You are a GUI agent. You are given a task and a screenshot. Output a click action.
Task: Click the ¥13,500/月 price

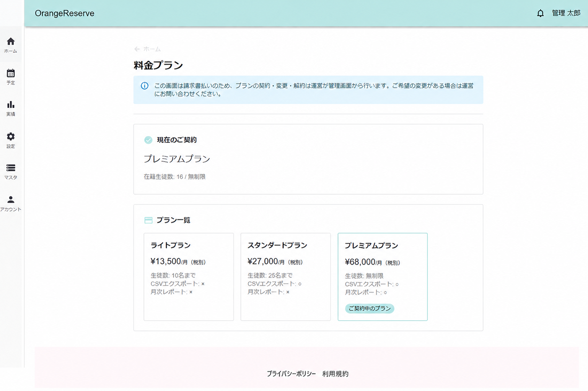click(178, 262)
